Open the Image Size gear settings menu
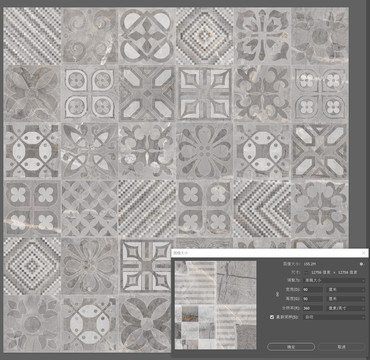 [x=362, y=264]
